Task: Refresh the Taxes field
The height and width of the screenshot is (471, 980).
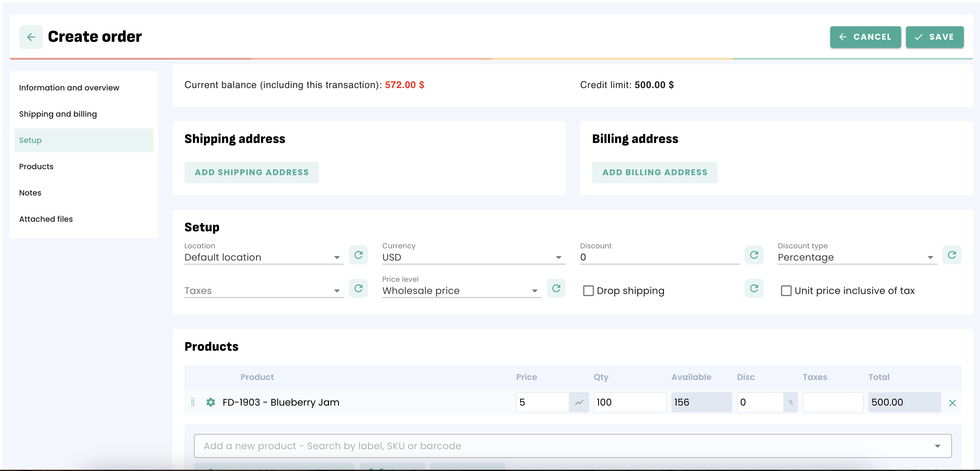Action: (358, 288)
